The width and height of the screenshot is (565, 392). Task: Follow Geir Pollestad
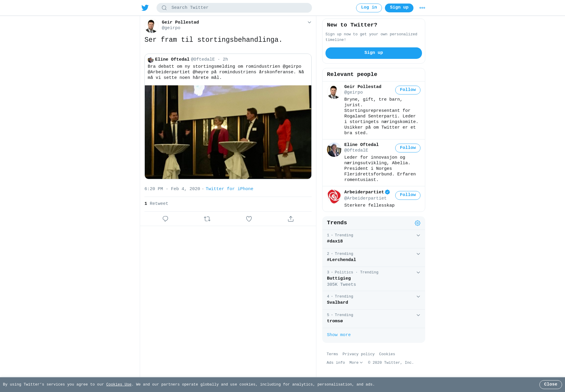[x=408, y=90]
